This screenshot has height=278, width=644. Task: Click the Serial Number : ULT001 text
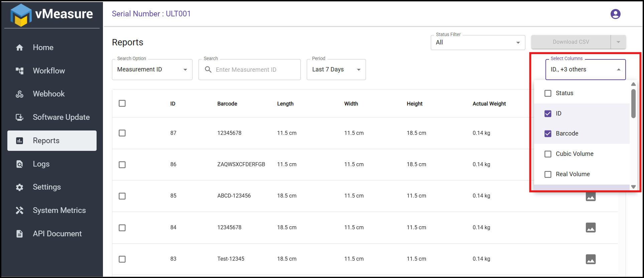(151, 14)
